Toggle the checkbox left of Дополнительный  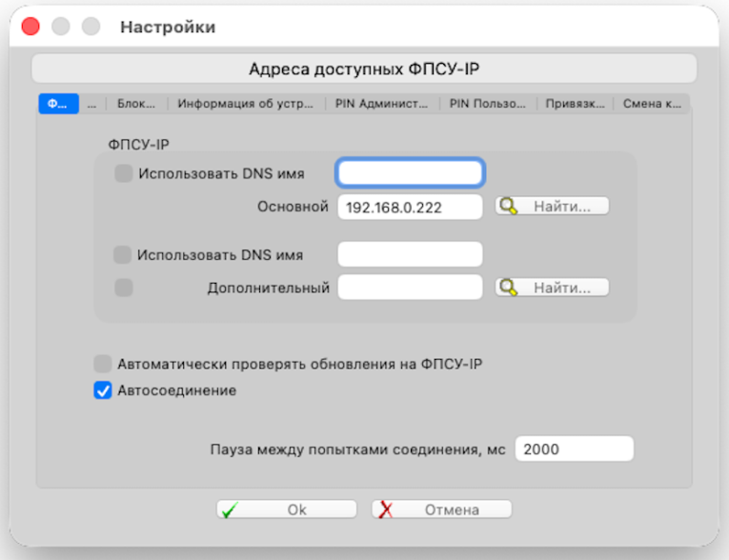click(124, 288)
